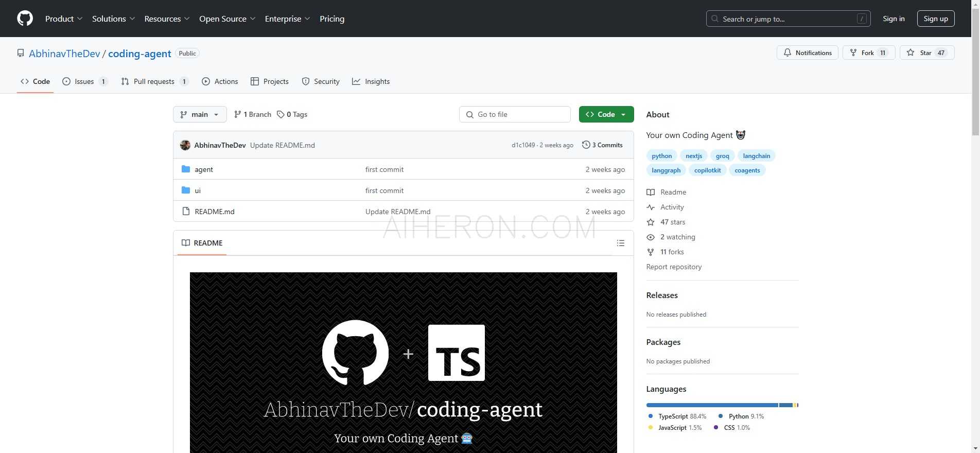Open the d1c1049 commit hash link
This screenshot has width=980, height=453.
coord(523,145)
